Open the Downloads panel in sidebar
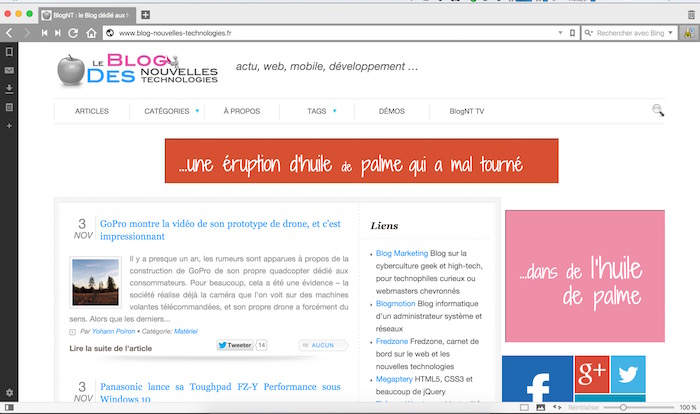 (9, 89)
